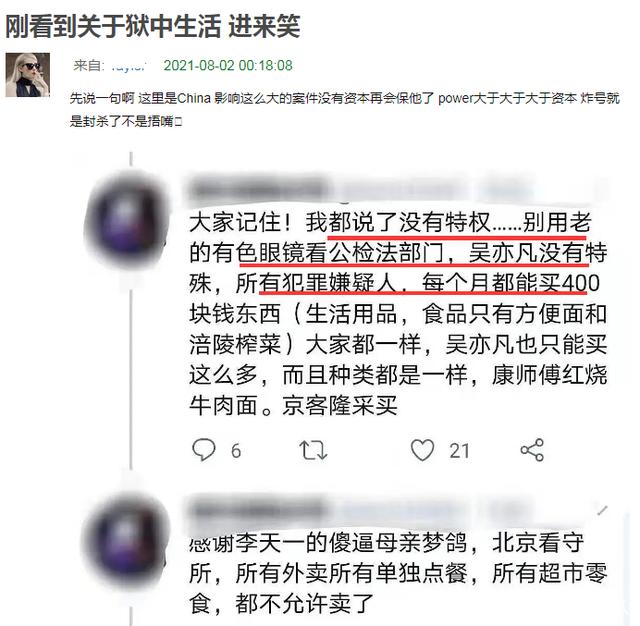This screenshot has width=640, height=626.
Task: Click the reply count 6
Action: (x=236, y=451)
